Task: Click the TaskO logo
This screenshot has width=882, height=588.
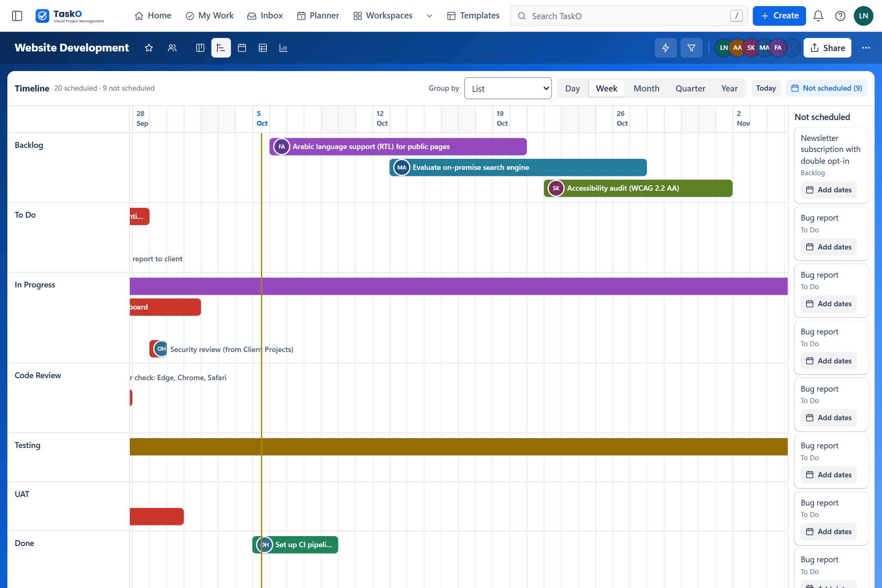Action: 70,16
